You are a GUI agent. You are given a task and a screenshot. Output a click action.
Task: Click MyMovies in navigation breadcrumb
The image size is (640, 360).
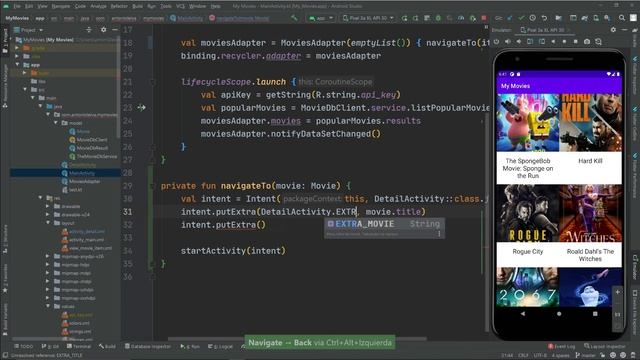click(x=17, y=18)
